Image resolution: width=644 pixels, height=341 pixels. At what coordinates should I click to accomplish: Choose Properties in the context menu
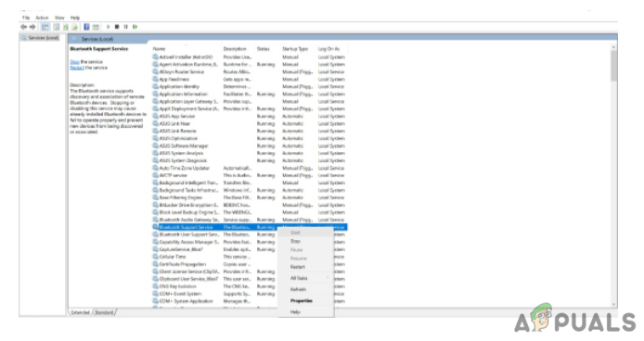[305, 301]
